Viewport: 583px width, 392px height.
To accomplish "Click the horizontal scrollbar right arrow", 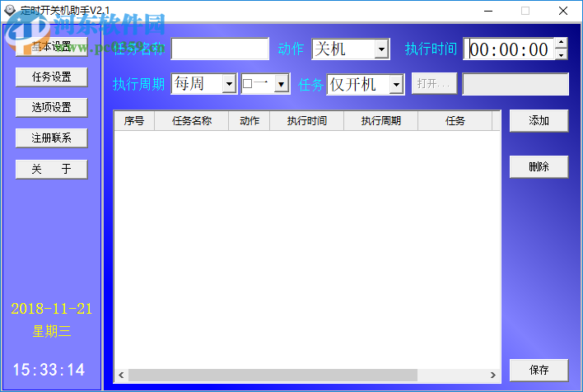I will [x=493, y=375].
